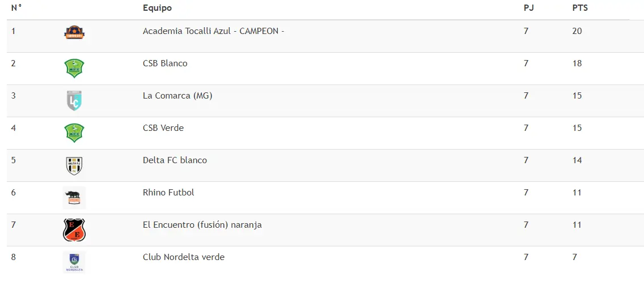This screenshot has width=644, height=281.
Task: Click the Academia Tocalli Azul team logo
Action: click(74, 32)
